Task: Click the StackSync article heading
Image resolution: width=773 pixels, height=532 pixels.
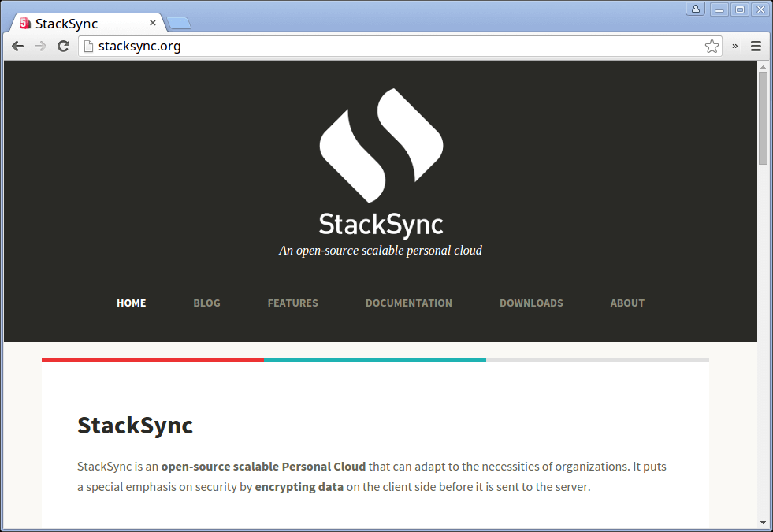Action: pyautogui.click(x=135, y=426)
